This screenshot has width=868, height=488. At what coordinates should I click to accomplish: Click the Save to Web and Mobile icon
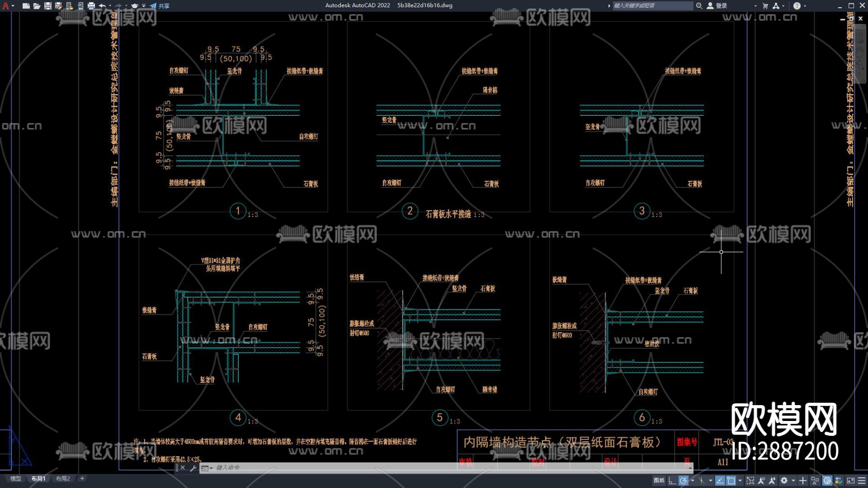pos(80,6)
